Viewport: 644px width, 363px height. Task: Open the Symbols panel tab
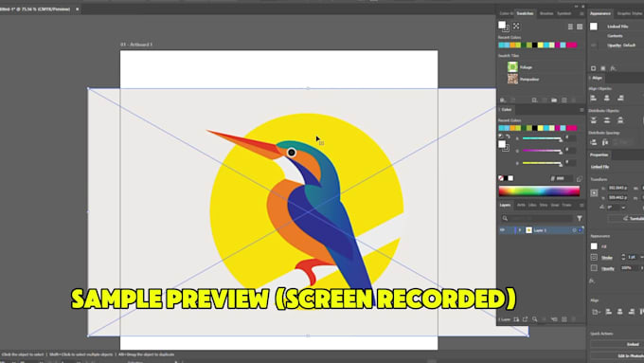tap(563, 13)
